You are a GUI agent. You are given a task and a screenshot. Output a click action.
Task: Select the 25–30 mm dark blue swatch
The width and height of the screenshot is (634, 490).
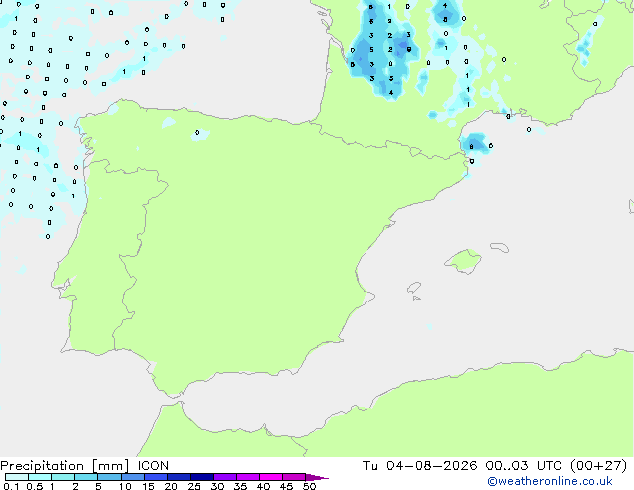[x=201, y=477]
